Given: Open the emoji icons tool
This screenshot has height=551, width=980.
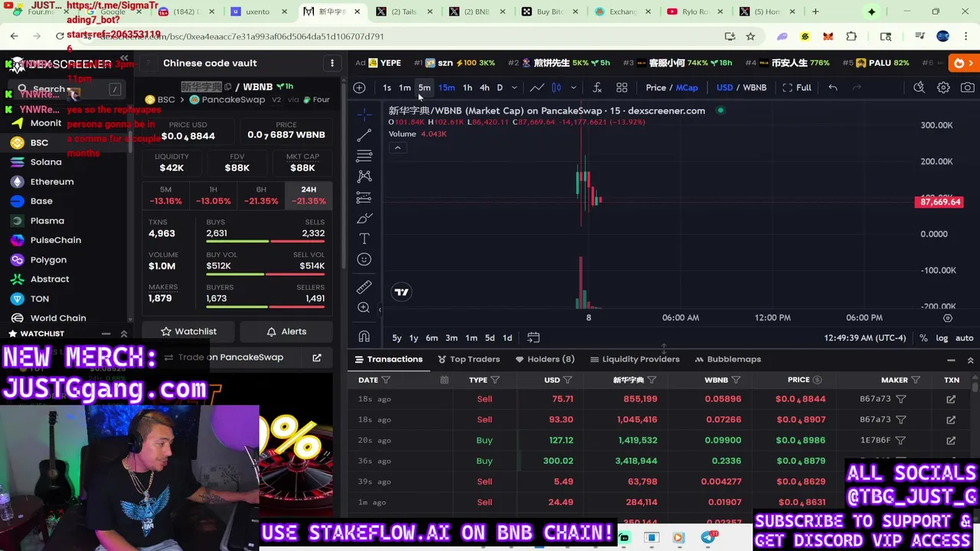Looking at the screenshot, I should click(364, 259).
